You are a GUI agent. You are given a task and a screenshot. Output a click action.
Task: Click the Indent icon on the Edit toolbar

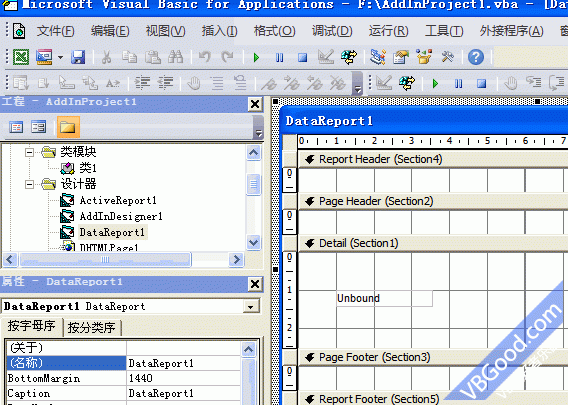point(142,83)
